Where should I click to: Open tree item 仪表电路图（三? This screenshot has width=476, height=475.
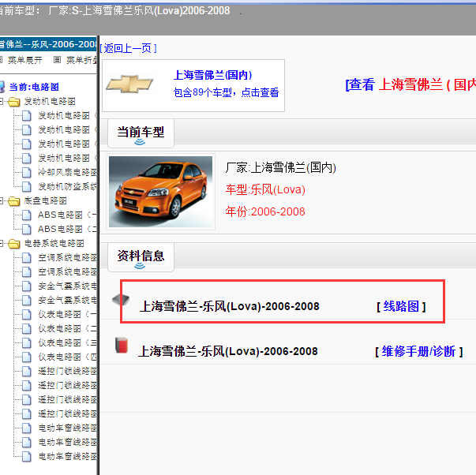(67, 342)
